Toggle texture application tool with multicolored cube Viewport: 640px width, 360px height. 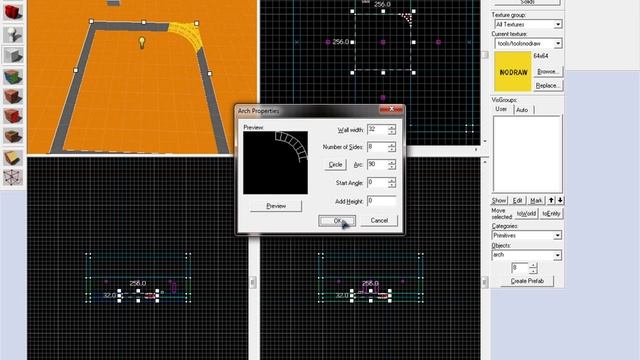coord(13,76)
